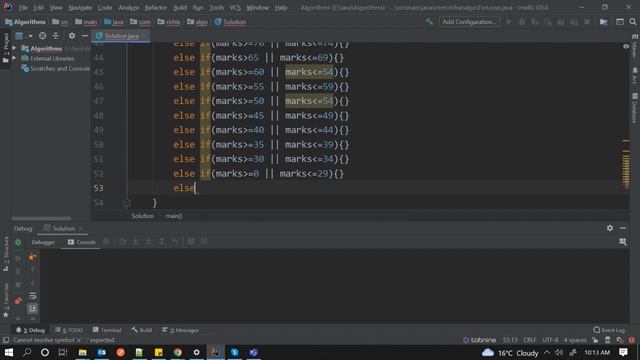Click the Restore Layout icon in Debug panel
The width and height of the screenshot is (640, 360).
[x=623, y=242]
